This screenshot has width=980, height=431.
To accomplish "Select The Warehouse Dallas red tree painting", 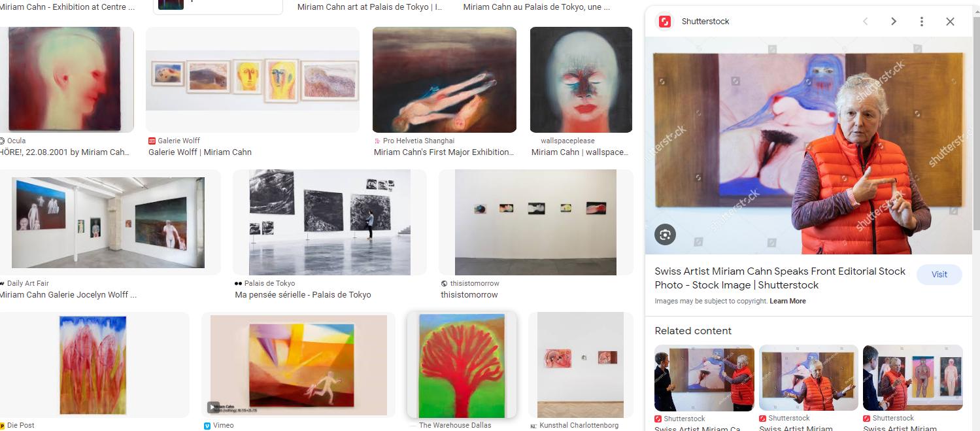I will tap(462, 366).
